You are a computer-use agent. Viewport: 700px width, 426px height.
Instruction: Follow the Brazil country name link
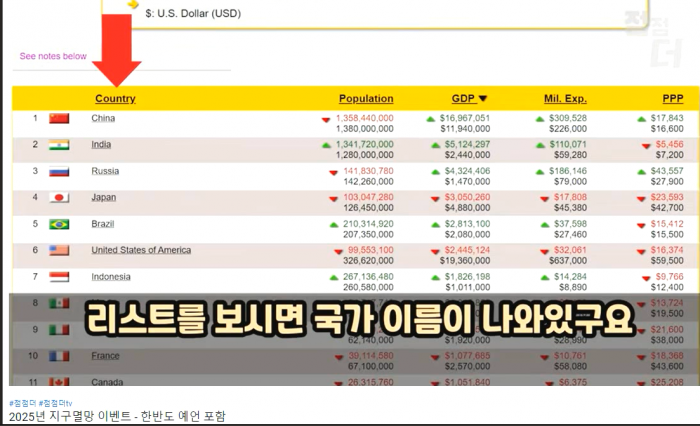pyautogui.click(x=104, y=223)
